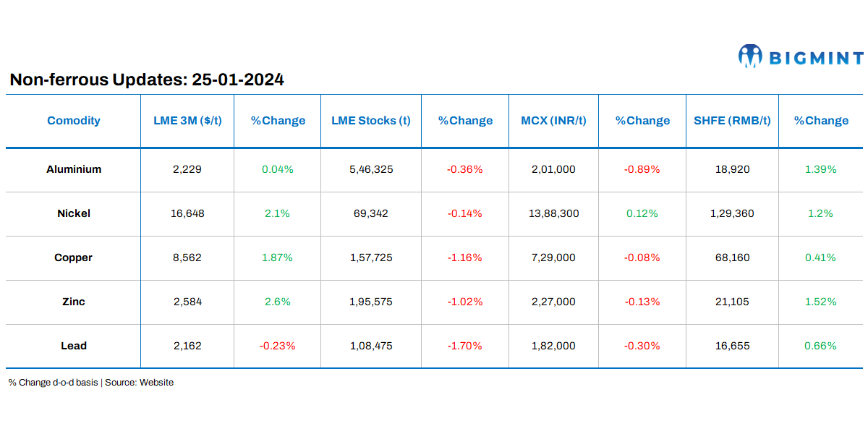The image size is (868, 434).
Task: Click the Comodity column header
Action: coord(74,121)
